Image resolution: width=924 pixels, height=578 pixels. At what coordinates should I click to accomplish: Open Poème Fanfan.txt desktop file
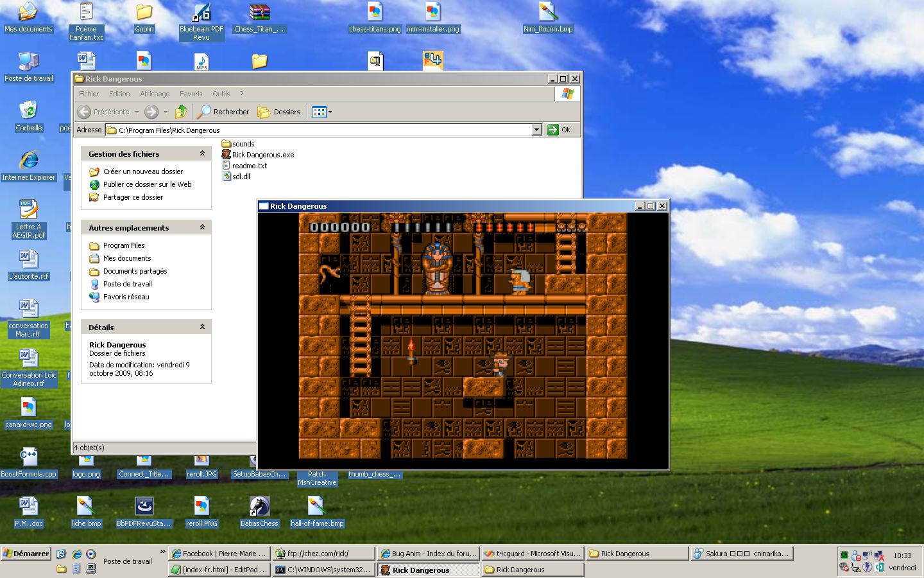(x=86, y=22)
